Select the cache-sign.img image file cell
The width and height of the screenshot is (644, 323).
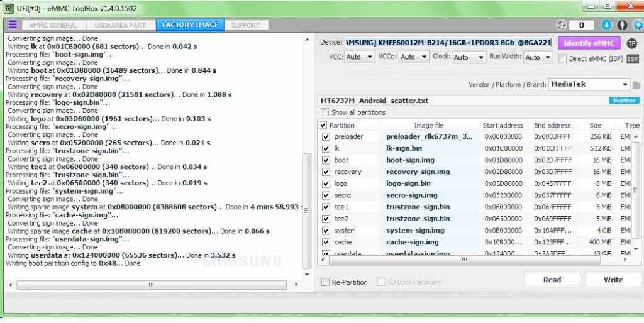[429, 242]
